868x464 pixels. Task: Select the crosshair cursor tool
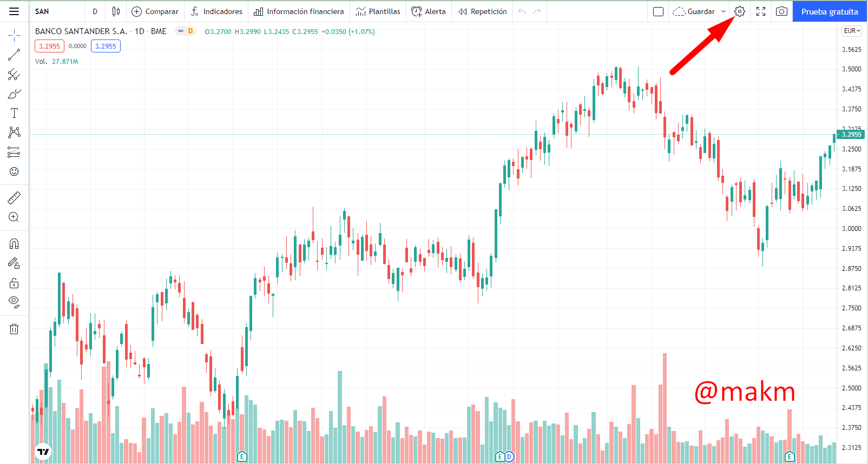click(14, 36)
